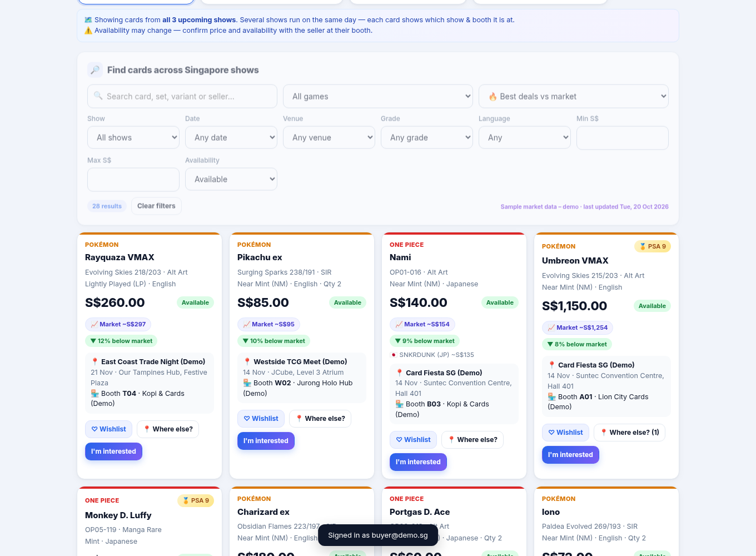756x556 pixels.
Task: Wishlist the Umbreon VMAX card
Action: pyautogui.click(x=565, y=433)
